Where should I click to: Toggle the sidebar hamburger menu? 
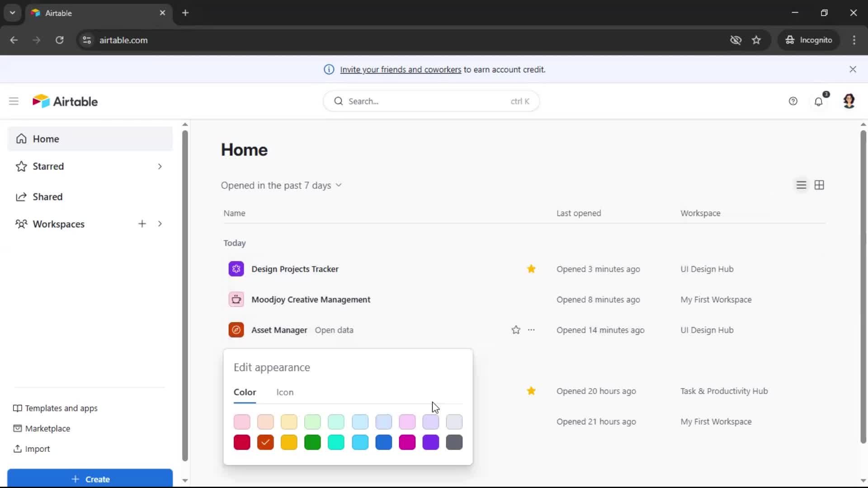click(14, 101)
